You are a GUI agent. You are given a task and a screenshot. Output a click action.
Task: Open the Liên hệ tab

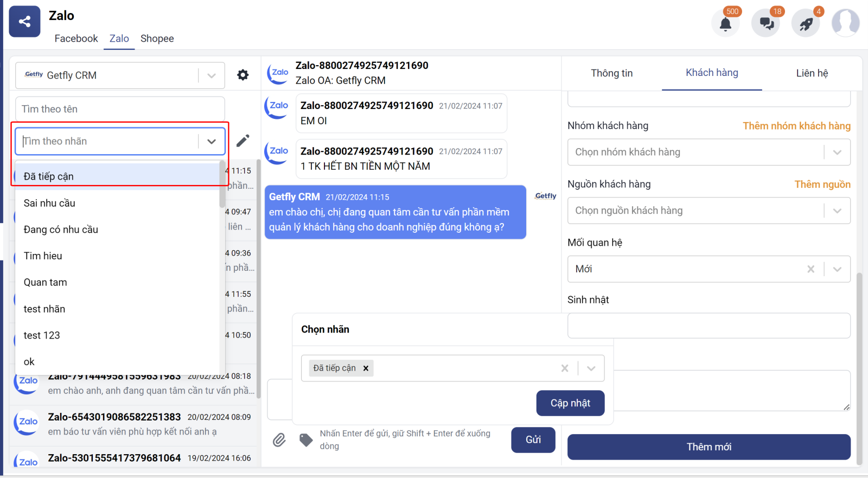point(812,73)
